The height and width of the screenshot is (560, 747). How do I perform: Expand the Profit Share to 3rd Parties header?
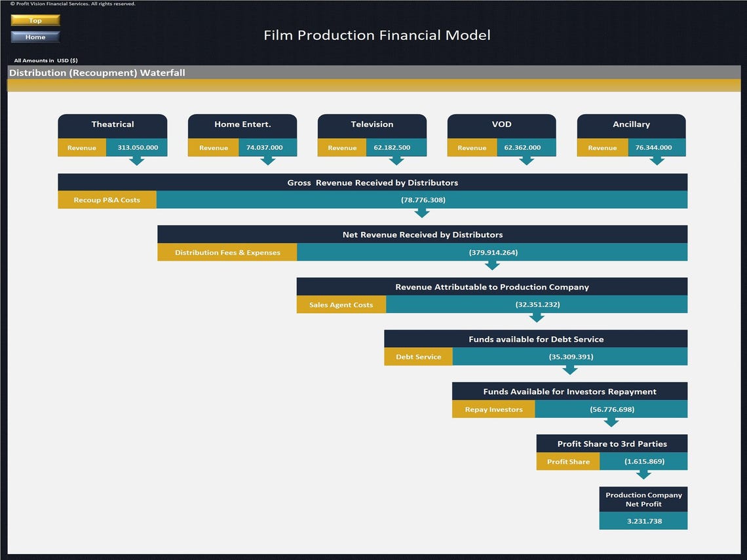tap(612, 443)
